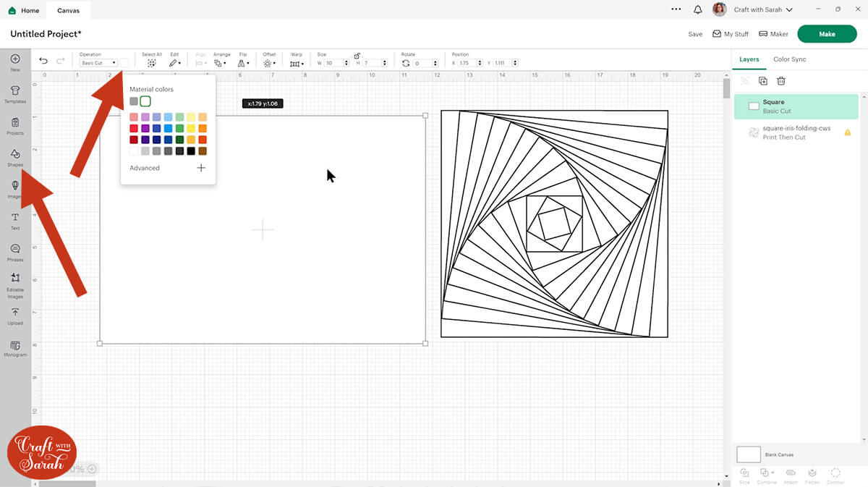The height and width of the screenshot is (487, 868).
Task: Duplicate the selected layer
Action: [762, 81]
